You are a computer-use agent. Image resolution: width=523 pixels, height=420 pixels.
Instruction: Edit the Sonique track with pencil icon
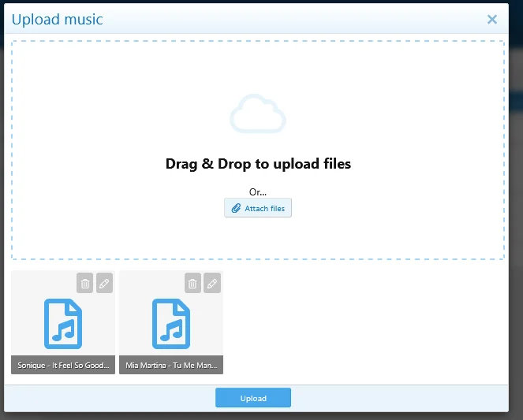[104, 283]
